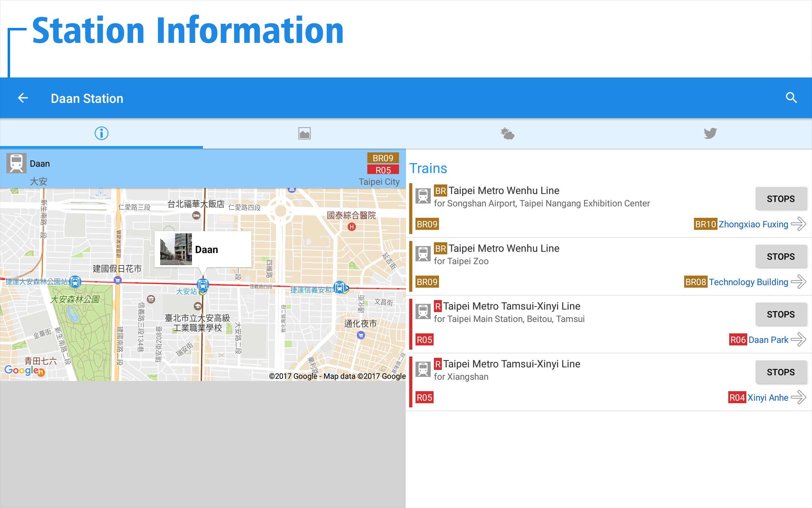This screenshot has height=508, width=812.
Task: Click the Daan photo thumbnail in map popup
Action: 176,249
